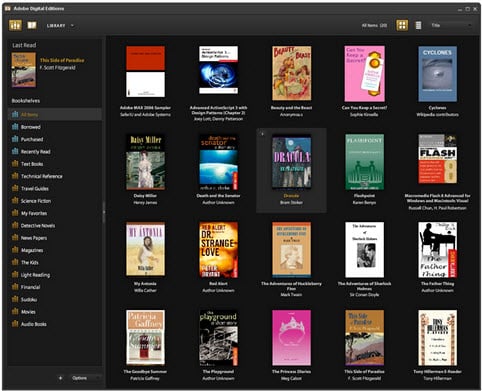
Task: Click the Daisy Miller title label
Action: 145,196
